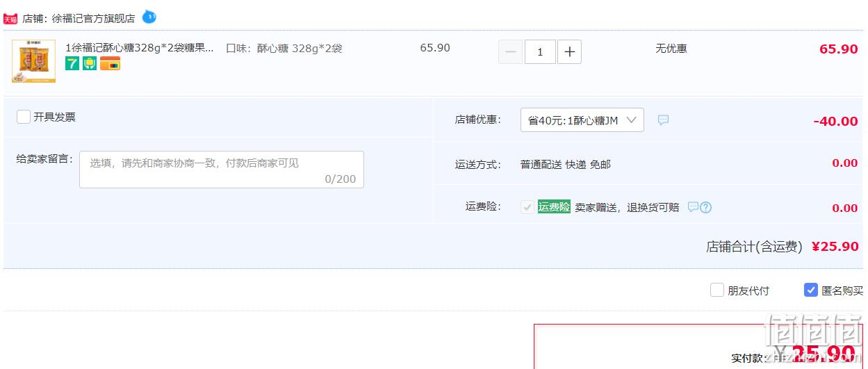Click the 给卖家留言 label
This screenshot has width=868, height=369.
pyautogui.click(x=44, y=158)
